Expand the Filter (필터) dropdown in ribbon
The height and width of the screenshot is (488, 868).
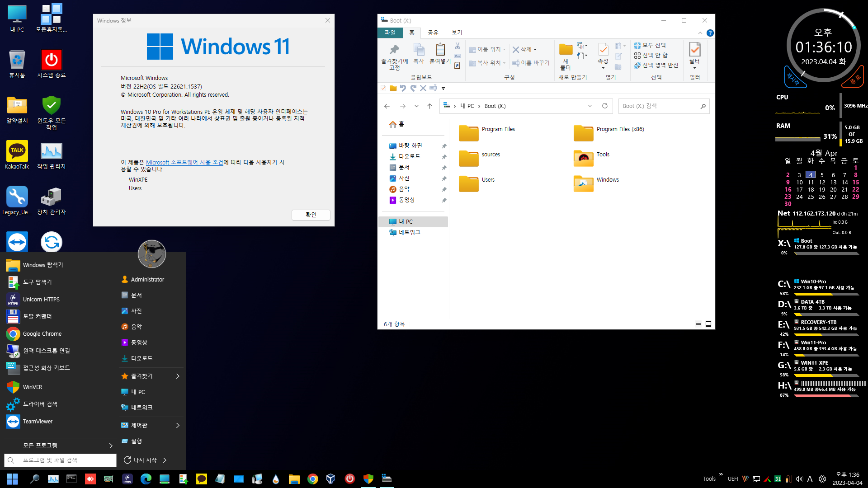[694, 68]
